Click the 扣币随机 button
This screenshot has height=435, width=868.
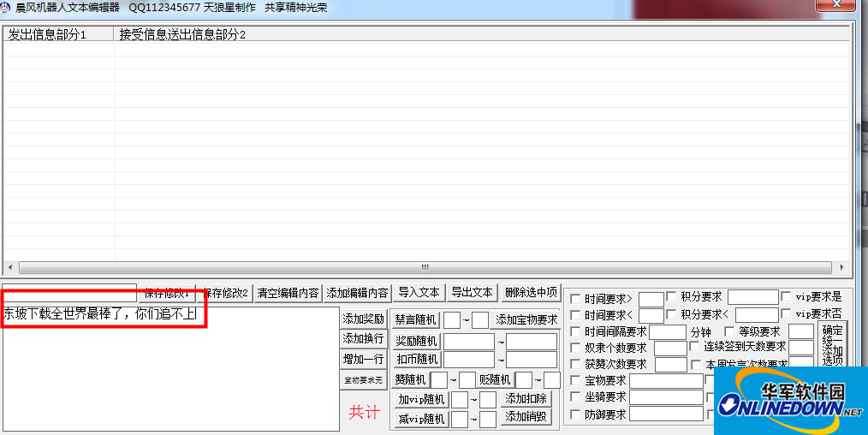[417, 359]
